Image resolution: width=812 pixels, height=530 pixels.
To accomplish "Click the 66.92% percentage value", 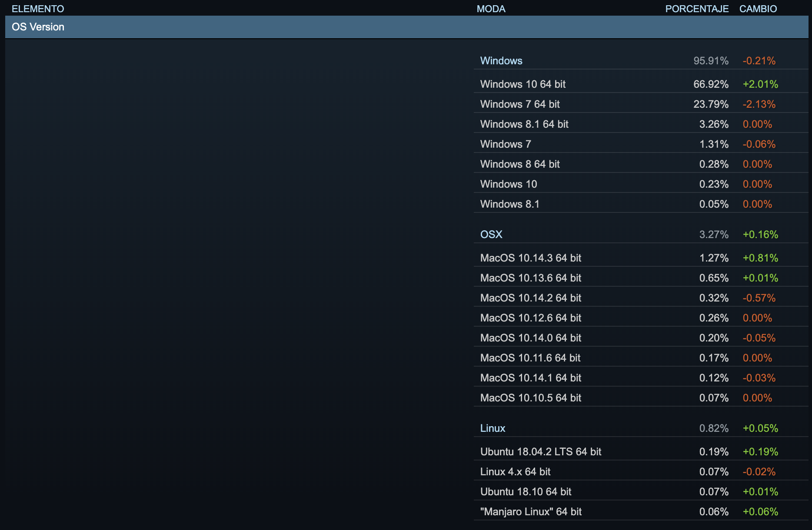I will (x=711, y=84).
